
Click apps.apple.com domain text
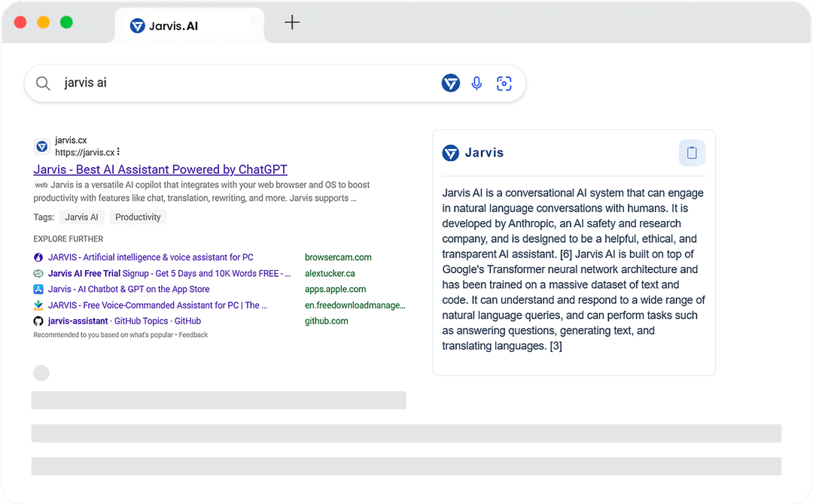click(x=336, y=290)
